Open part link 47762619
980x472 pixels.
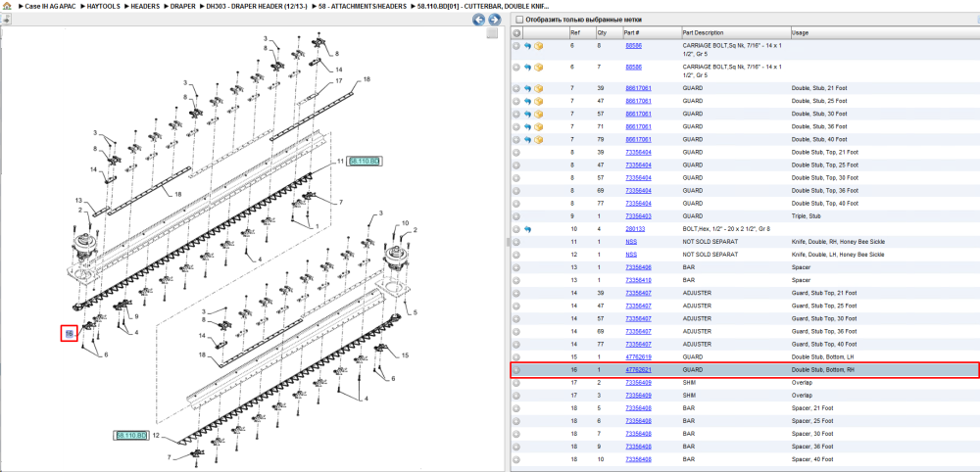click(638, 357)
